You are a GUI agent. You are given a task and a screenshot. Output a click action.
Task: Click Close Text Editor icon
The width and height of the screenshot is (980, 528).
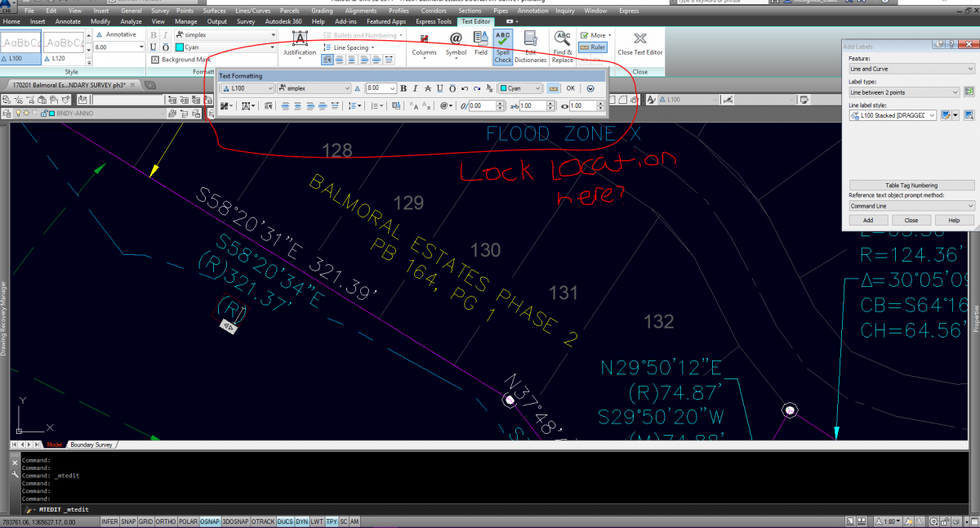coord(640,43)
